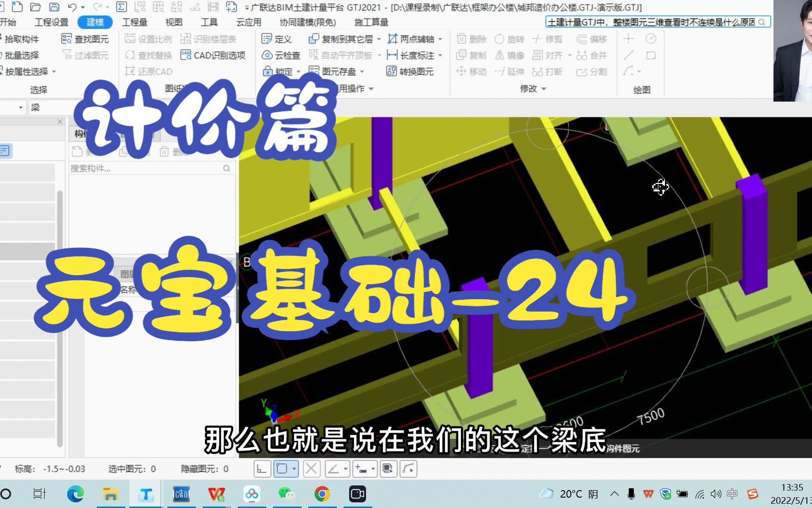Click 拾取构件 pick component tool
This screenshot has width=812, height=508.
(x=21, y=39)
